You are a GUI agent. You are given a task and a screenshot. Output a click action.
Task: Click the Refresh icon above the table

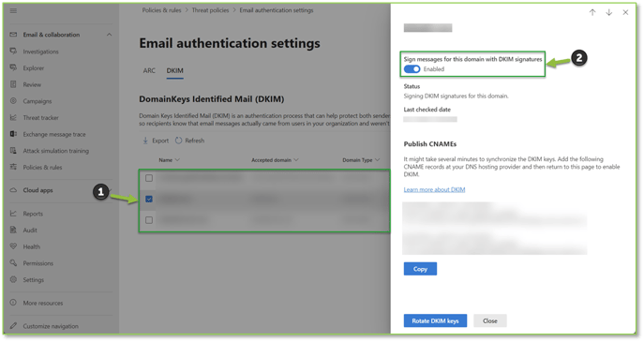click(179, 141)
